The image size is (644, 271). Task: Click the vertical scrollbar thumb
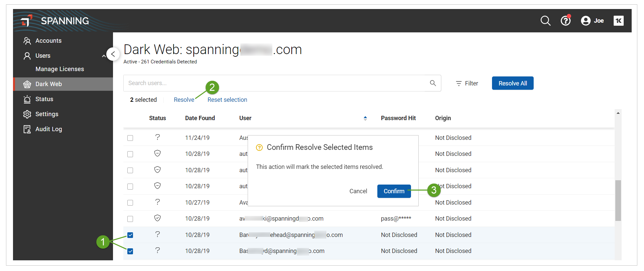coord(618,200)
